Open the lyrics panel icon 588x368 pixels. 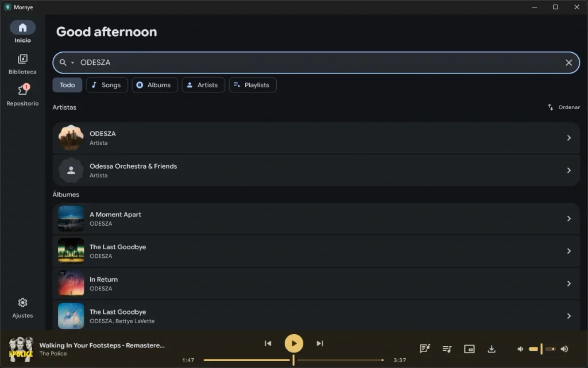tap(424, 349)
